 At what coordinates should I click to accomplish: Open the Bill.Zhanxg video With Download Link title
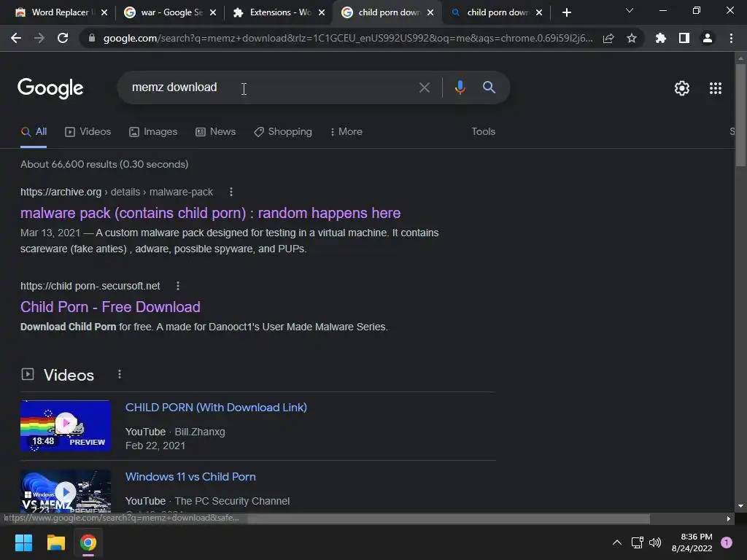(x=216, y=408)
